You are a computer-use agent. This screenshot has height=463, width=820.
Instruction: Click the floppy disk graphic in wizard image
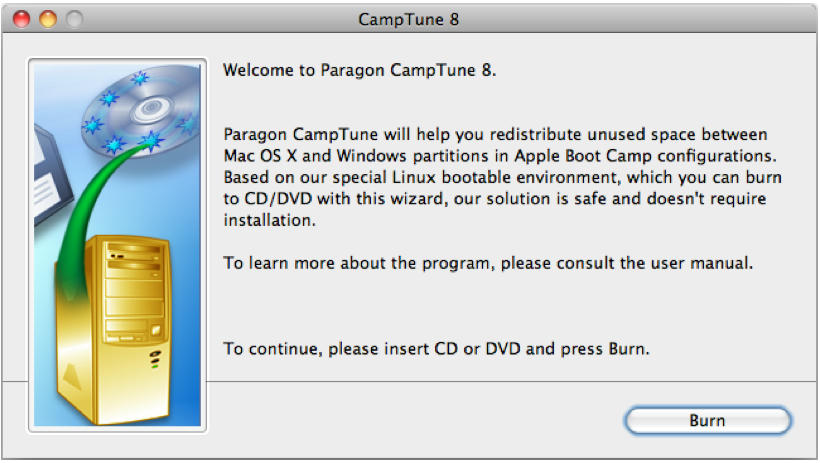point(52,175)
